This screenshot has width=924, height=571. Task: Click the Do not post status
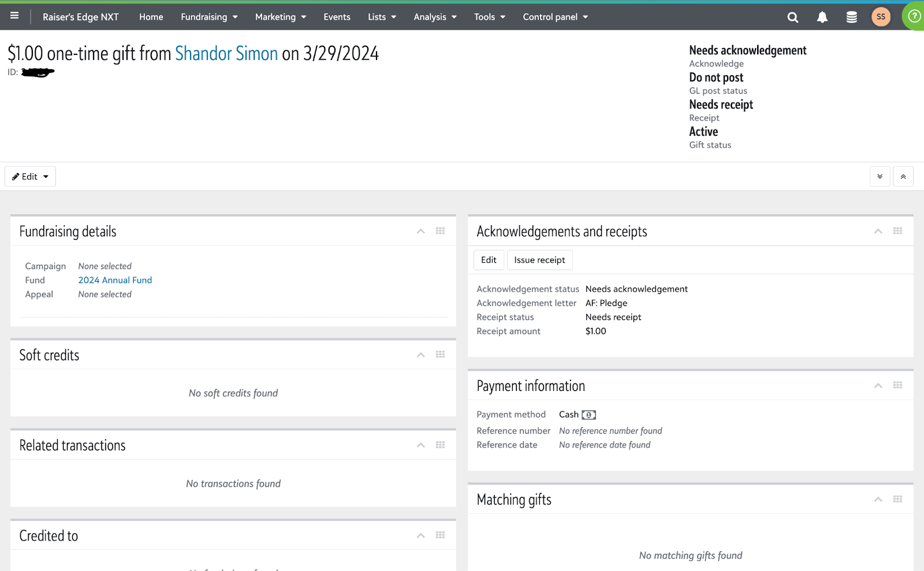tap(716, 77)
